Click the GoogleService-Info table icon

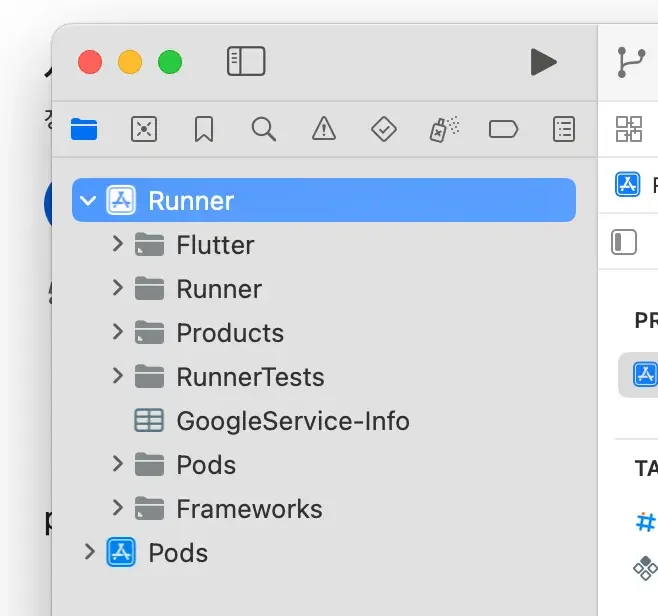tap(149, 420)
